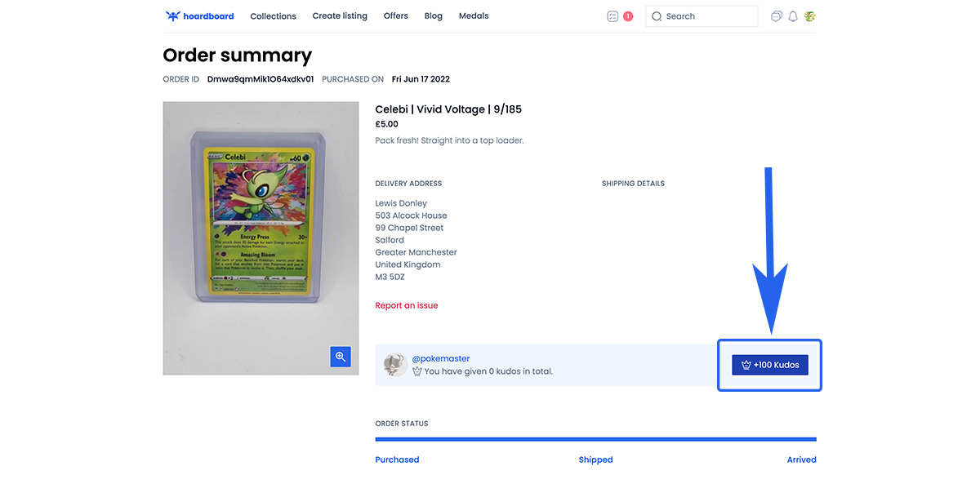Image resolution: width=980 pixels, height=484 pixels.
Task: Click the kudos total text
Action: (x=488, y=371)
